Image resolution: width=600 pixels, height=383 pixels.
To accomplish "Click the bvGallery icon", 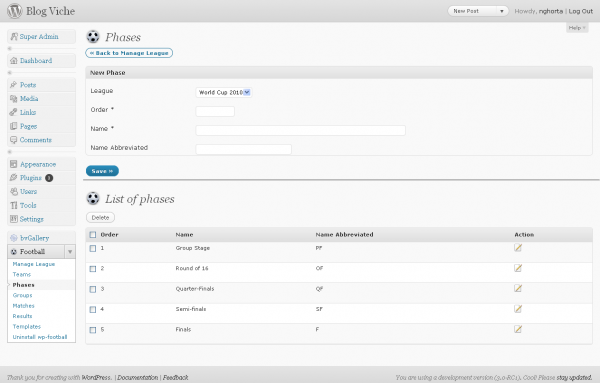I will pyautogui.click(x=14, y=238).
